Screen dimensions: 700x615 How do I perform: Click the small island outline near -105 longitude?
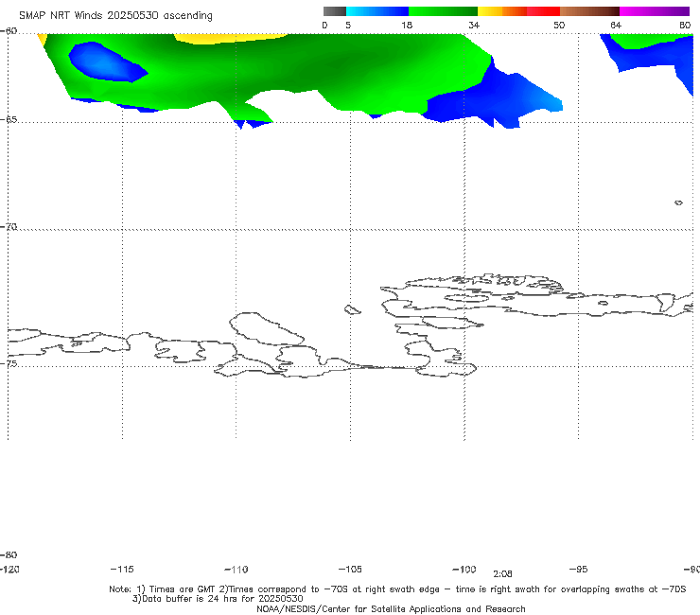pos(352,309)
